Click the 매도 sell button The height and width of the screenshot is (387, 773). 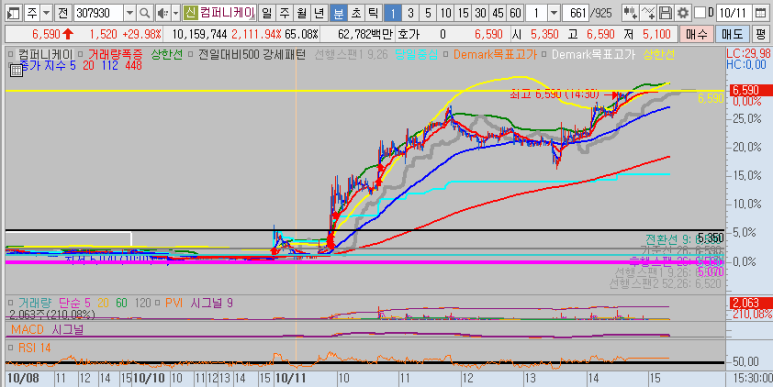point(732,34)
